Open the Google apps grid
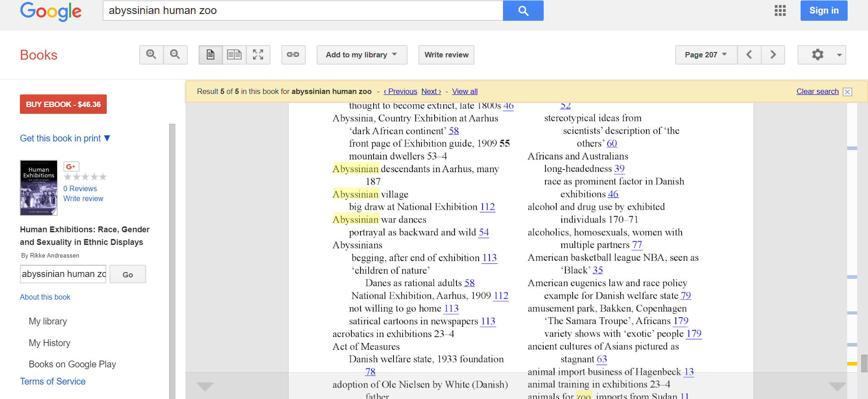Screen dimensions: 868x399 coord(780,10)
